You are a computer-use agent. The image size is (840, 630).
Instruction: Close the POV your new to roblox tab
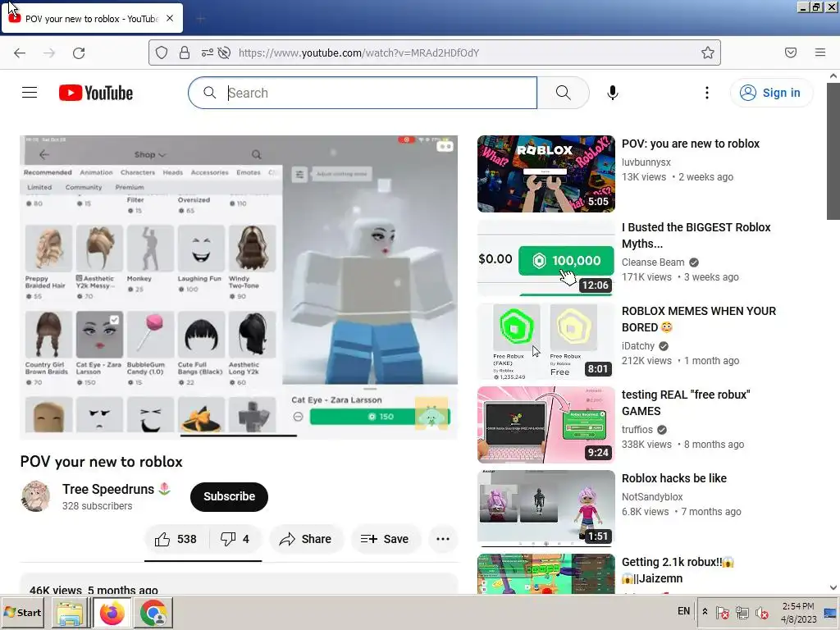pyautogui.click(x=170, y=18)
